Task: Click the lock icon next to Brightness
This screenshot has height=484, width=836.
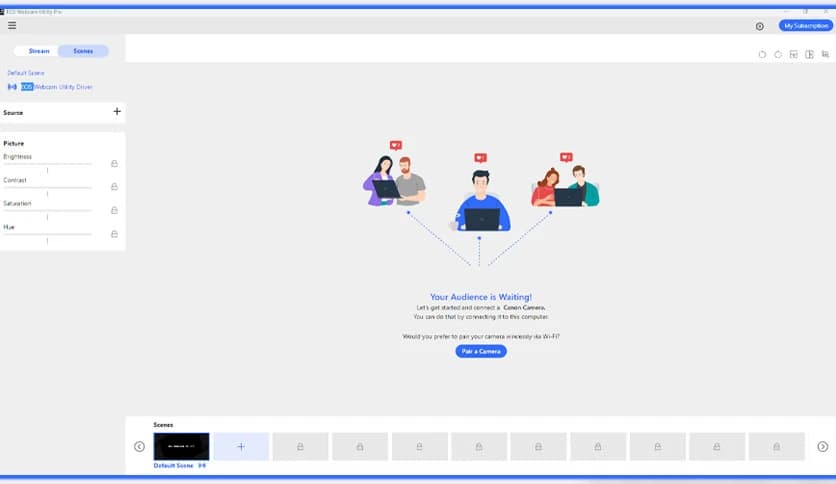Action: coord(114,164)
